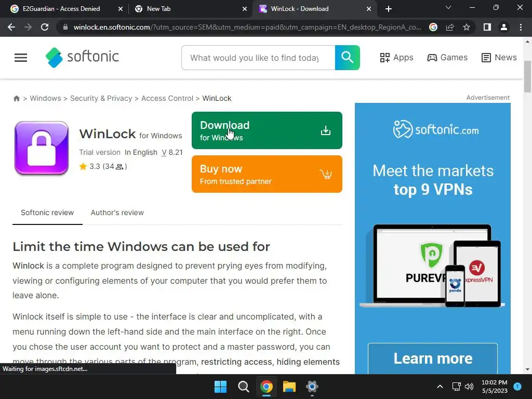This screenshot has width=532, height=399.
Task: Open a new browser tab
Action: 389,9
